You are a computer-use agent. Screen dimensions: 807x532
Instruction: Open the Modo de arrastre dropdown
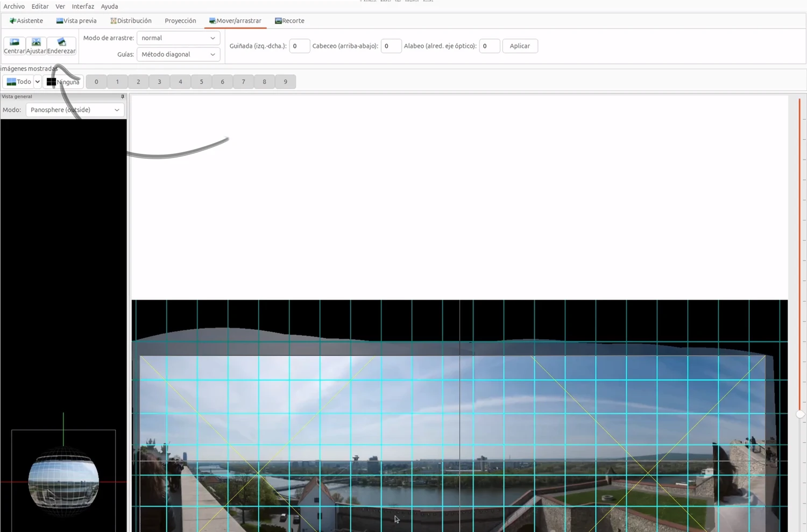pos(178,38)
